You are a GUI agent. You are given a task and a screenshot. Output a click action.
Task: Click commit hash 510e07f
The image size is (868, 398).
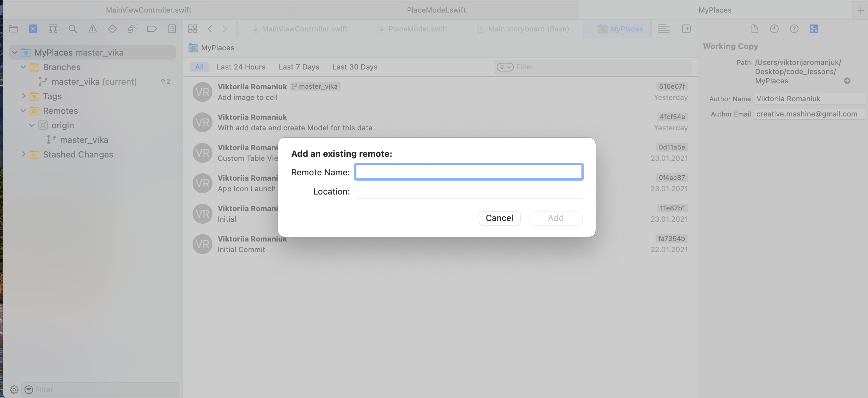[x=672, y=86]
